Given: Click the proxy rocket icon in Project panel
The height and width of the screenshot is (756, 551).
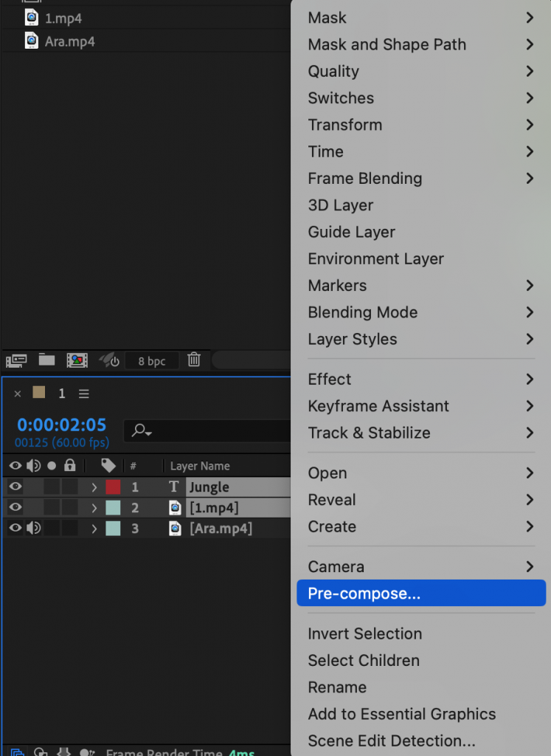Looking at the screenshot, I should (x=107, y=360).
